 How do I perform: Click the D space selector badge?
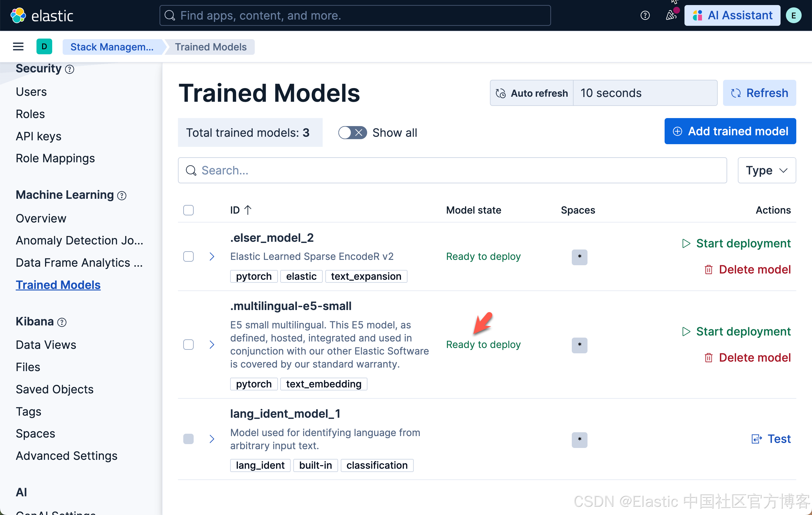(x=44, y=47)
